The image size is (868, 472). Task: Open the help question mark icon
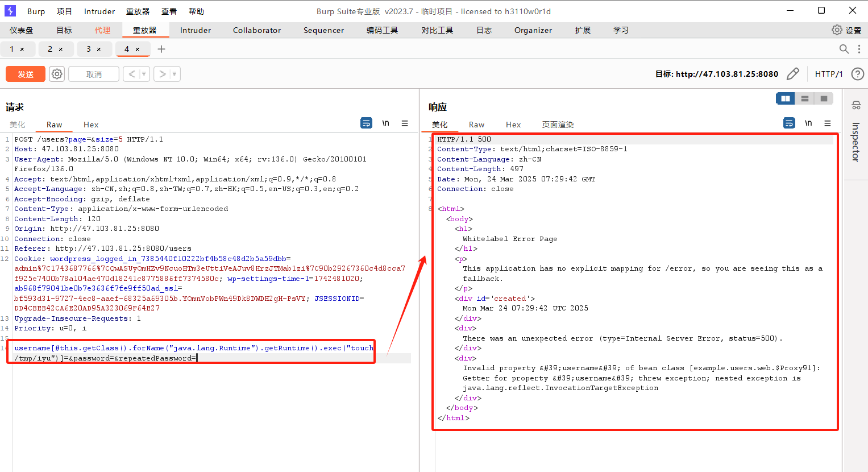857,74
